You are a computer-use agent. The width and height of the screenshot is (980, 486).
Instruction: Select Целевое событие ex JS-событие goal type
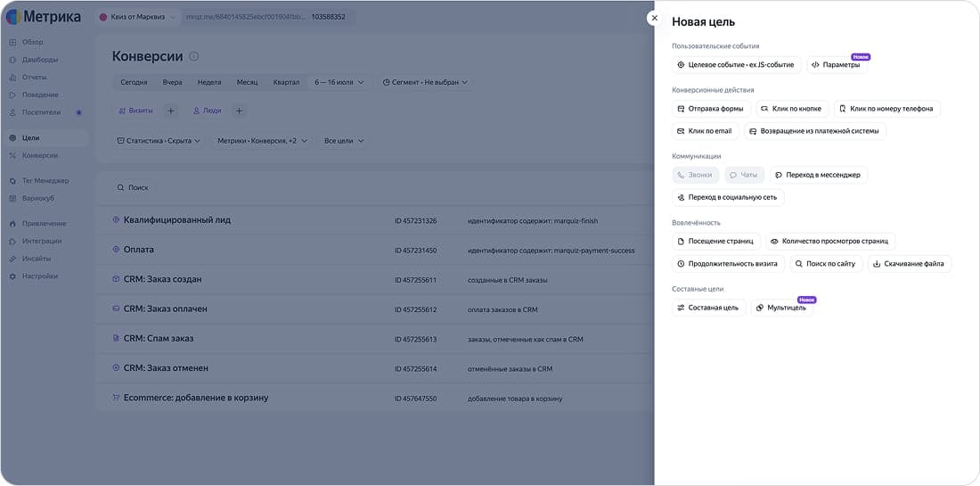pyautogui.click(x=736, y=64)
